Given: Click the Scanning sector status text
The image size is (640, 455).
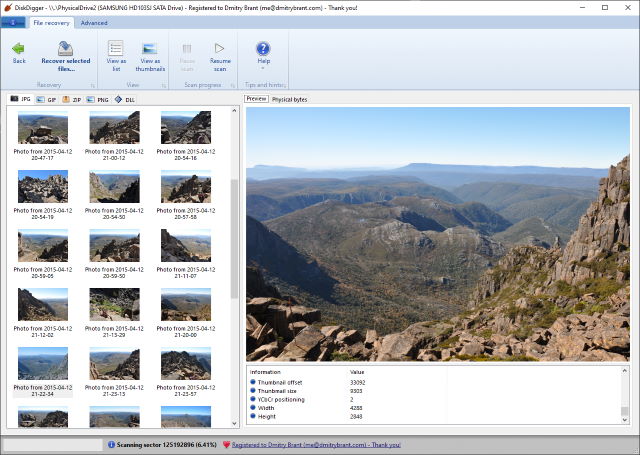Looking at the screenshot, I should (x=167, y=445).
